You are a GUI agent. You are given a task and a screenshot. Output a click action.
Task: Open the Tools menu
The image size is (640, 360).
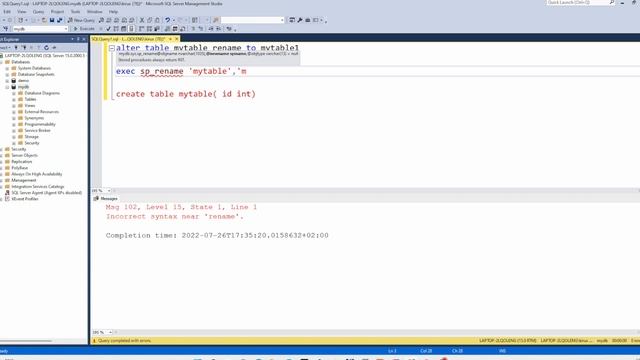tap(76, 12)
